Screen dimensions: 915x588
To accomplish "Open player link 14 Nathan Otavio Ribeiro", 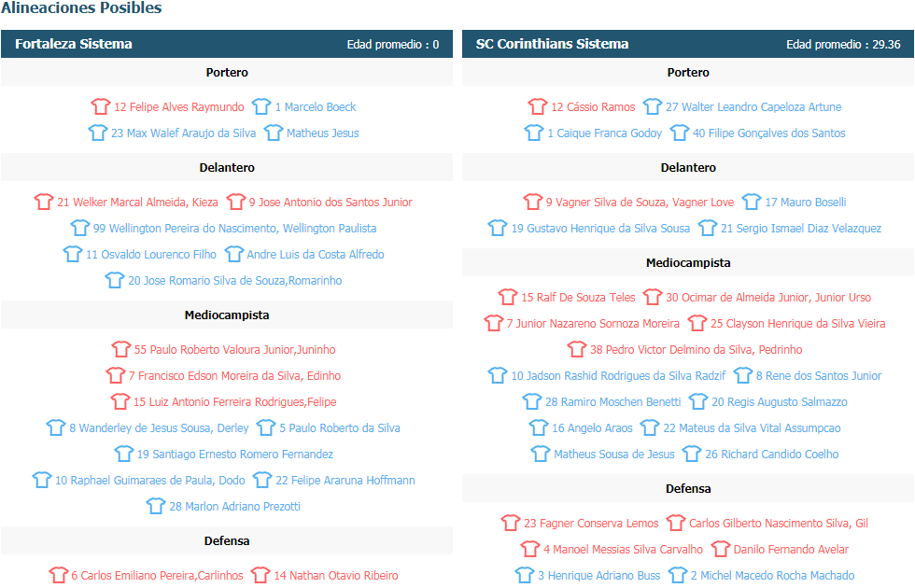I will 336,576.
